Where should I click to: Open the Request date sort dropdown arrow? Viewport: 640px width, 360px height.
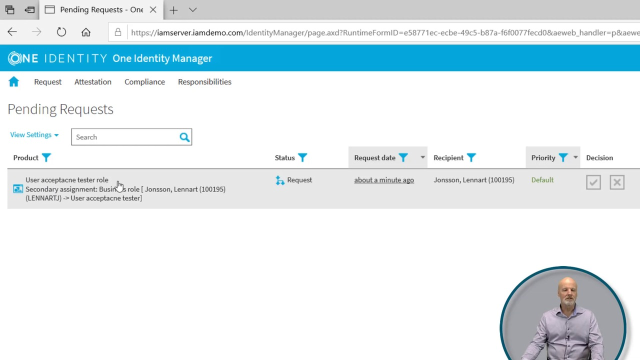point(422,157)
